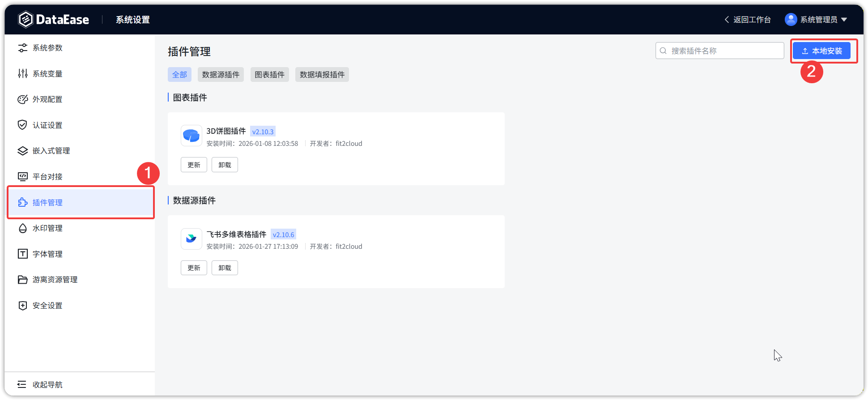This screenshot has height=400, width=868.
Task: Click version tag v2.10.3
Action: point(263,132)
